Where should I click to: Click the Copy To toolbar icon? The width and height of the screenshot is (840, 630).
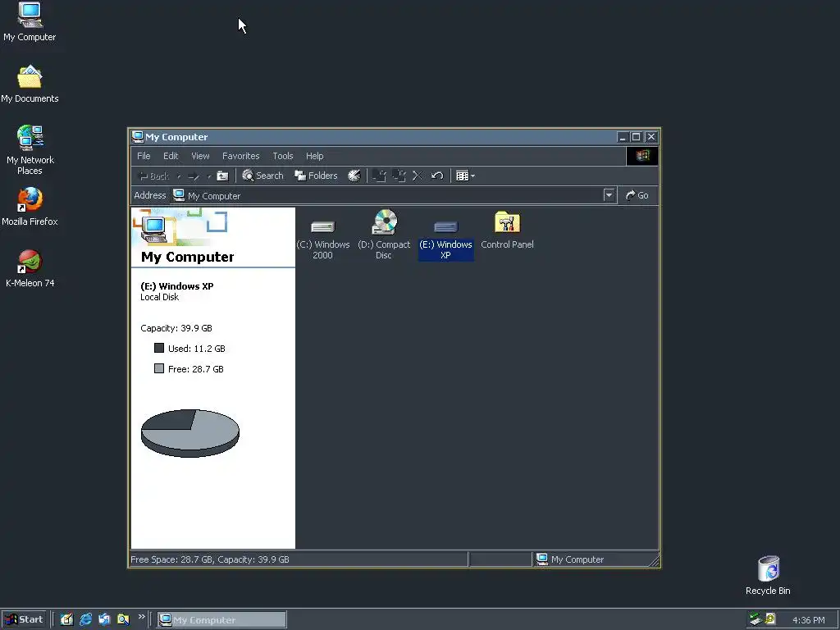point(399,176)
